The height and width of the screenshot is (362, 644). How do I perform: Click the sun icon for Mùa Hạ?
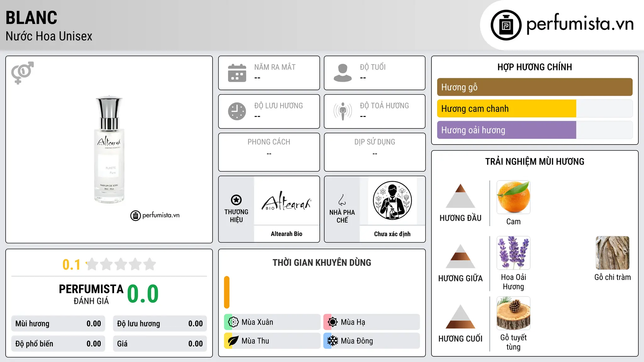tap(333, 322)
